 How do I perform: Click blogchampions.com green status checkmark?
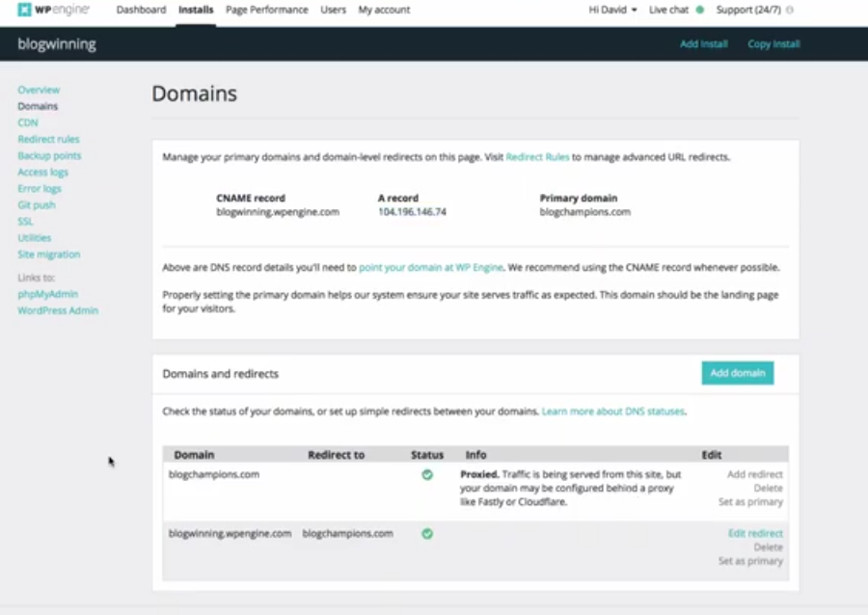[x=427, y=474]
